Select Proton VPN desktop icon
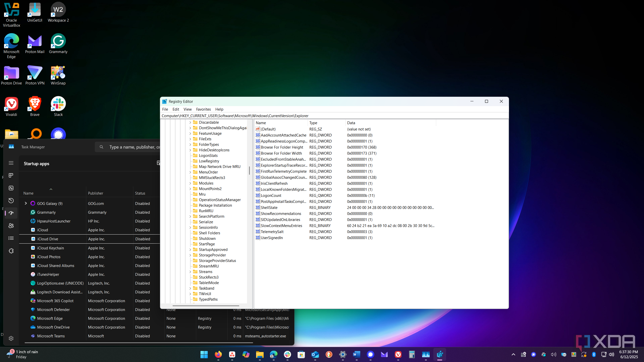Viewport: 644px width, 362px height. pos(35,75)
